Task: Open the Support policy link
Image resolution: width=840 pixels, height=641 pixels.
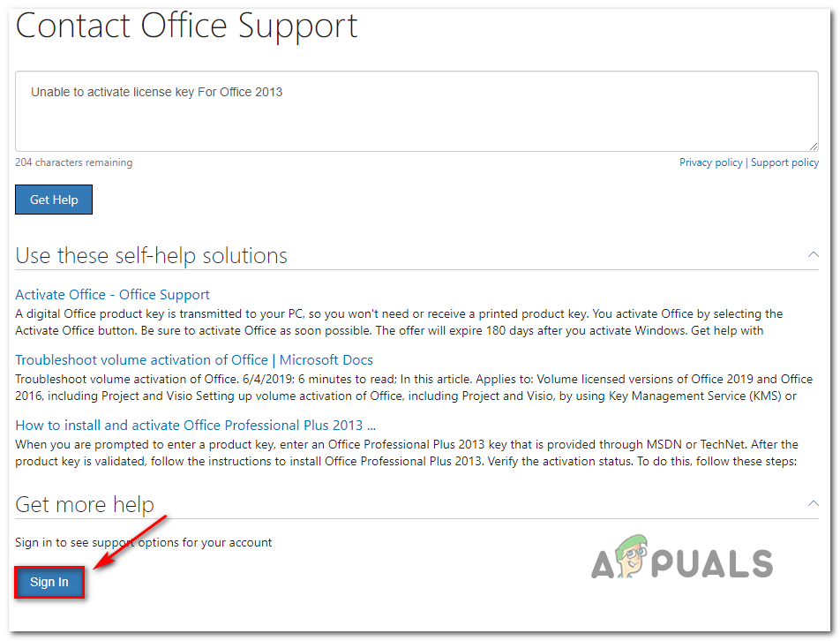Action: click(x=784, y=162)
